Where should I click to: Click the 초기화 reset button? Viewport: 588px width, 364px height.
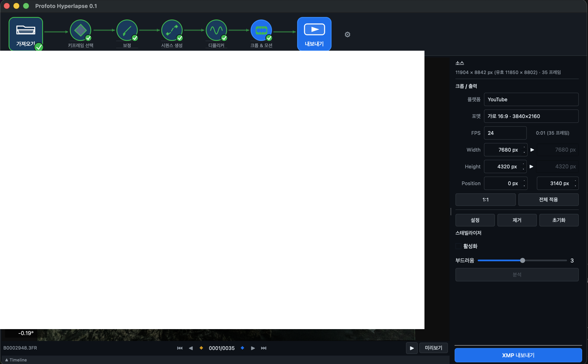(559, 220)
